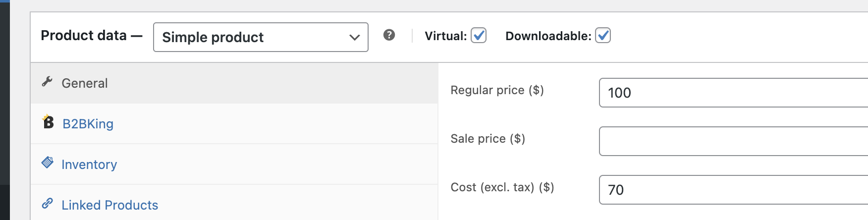Click the chain-link icon for Linked Products
The image size is (868, 220).
48,203
